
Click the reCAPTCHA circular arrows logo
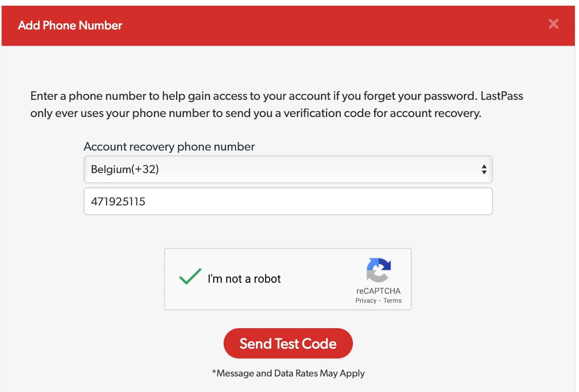point(378,270)
